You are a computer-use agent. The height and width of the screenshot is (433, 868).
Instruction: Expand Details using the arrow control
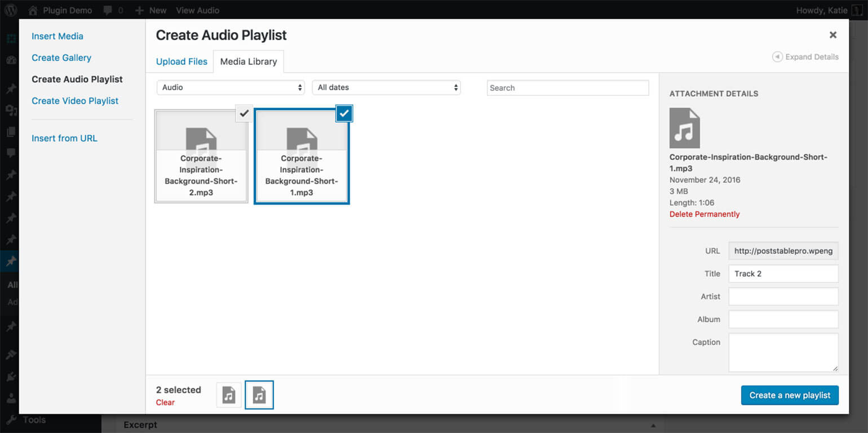click(x=805, y=56)
